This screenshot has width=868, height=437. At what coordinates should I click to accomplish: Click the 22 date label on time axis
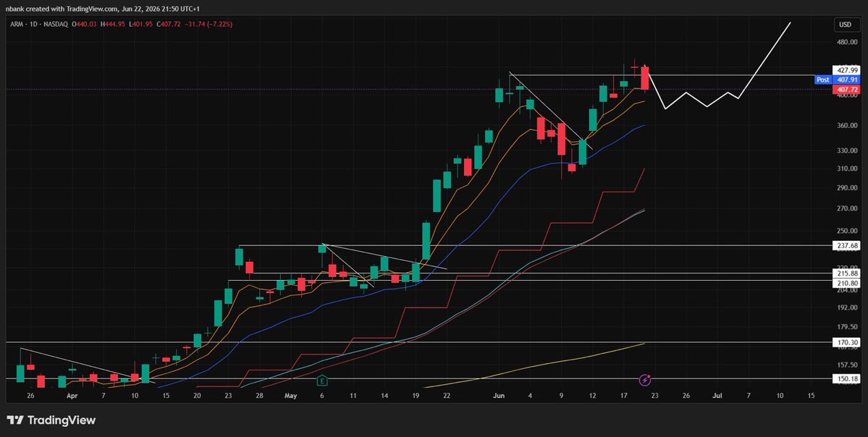(x=447, y=396)
